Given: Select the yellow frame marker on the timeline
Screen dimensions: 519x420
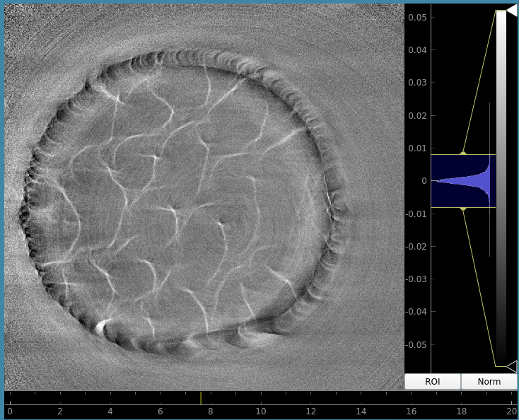Looking at the screenshot, I should tap(201, 398).
